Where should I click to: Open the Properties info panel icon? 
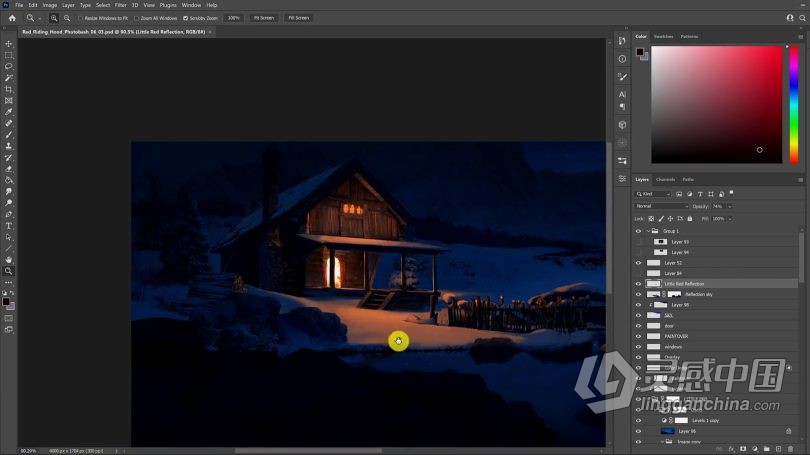(x=622, y=59)
